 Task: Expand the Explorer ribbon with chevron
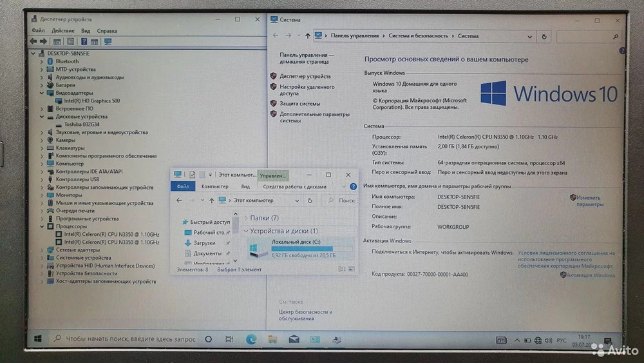tap(343, 186)
